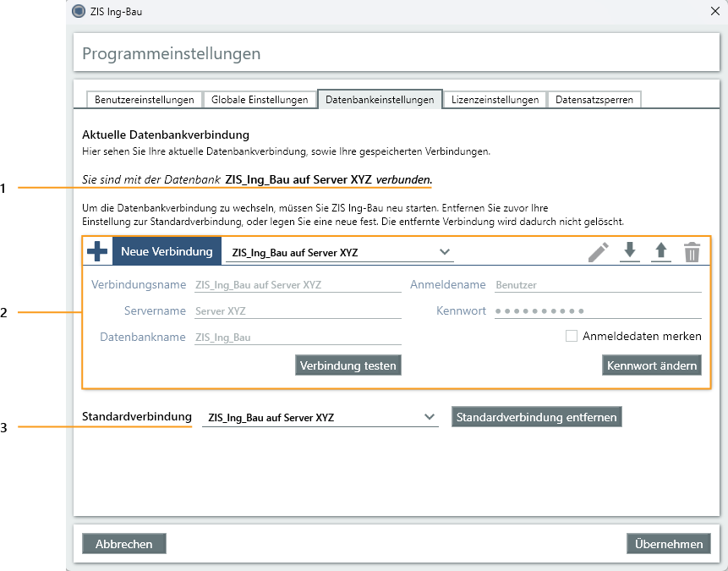Delete connection using the trash icon

tap(692, 252)
